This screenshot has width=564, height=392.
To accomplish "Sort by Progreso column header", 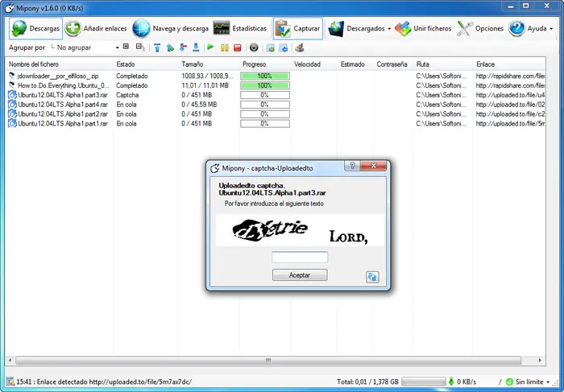I will tap(255, 64).
